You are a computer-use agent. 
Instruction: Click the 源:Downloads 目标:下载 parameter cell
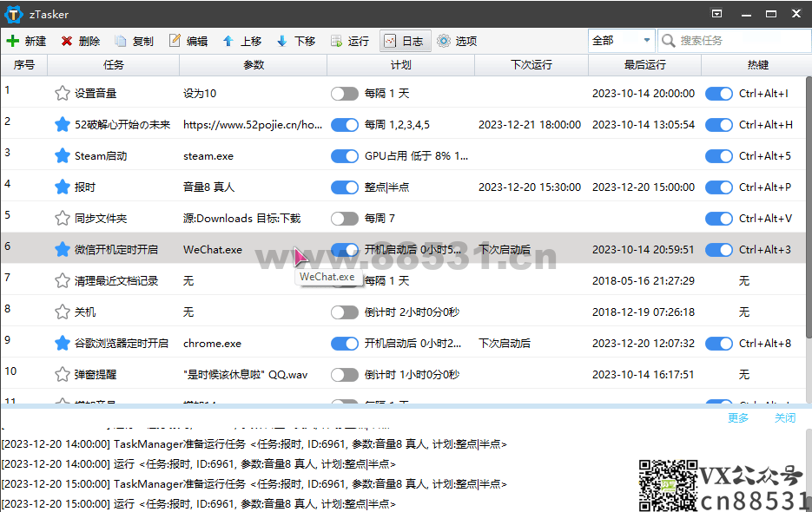coord(241,219)
